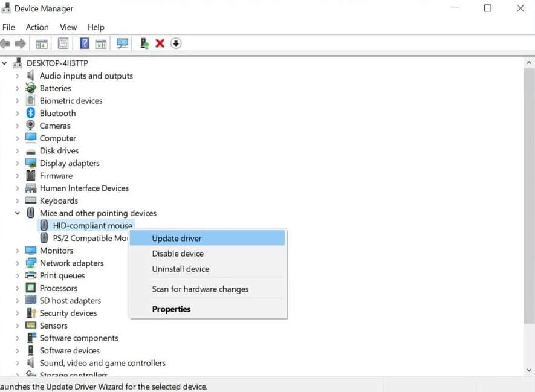Viewport: 535px width, 392px height.
Task: Click Disable device in the context menu
Action: (178, 254)
